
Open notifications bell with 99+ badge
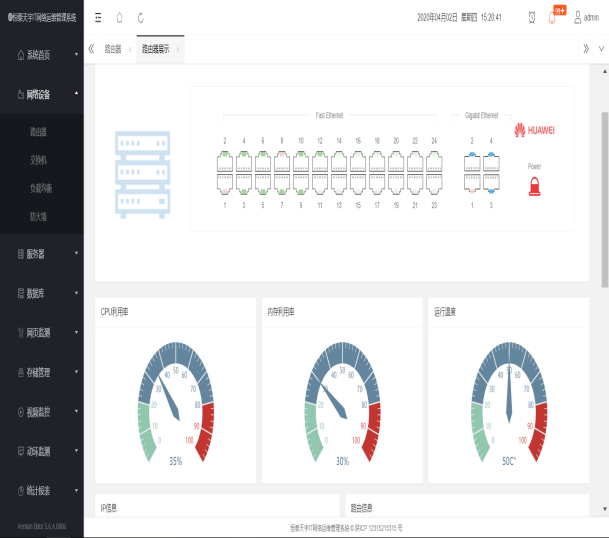point(552,17)
